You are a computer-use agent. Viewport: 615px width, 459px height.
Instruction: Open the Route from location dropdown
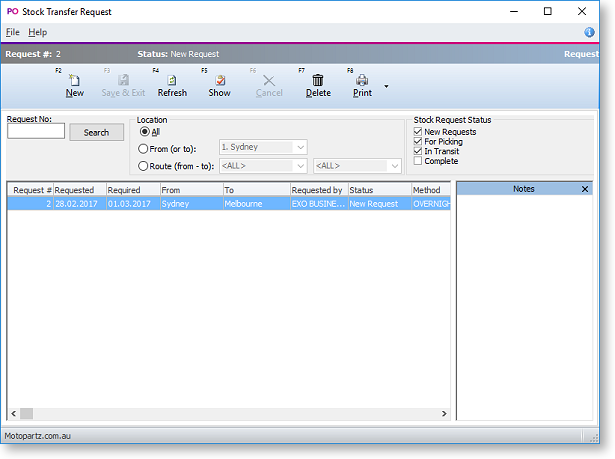click(x=263, y=166)
